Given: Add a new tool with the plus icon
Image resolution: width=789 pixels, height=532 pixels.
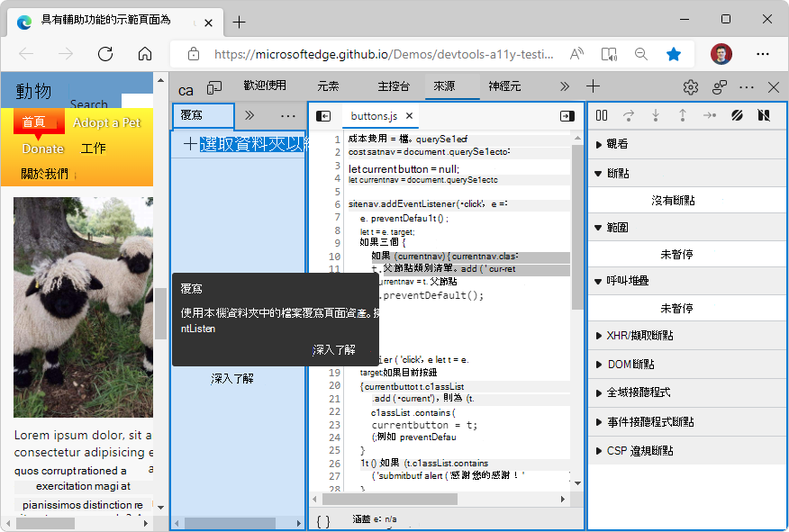Looking at the screenshot, I should [x=593, y=86].
